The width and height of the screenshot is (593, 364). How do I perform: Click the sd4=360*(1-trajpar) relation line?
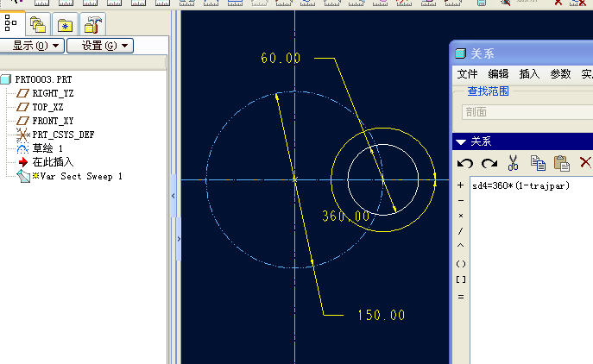[x=520, y=186]
